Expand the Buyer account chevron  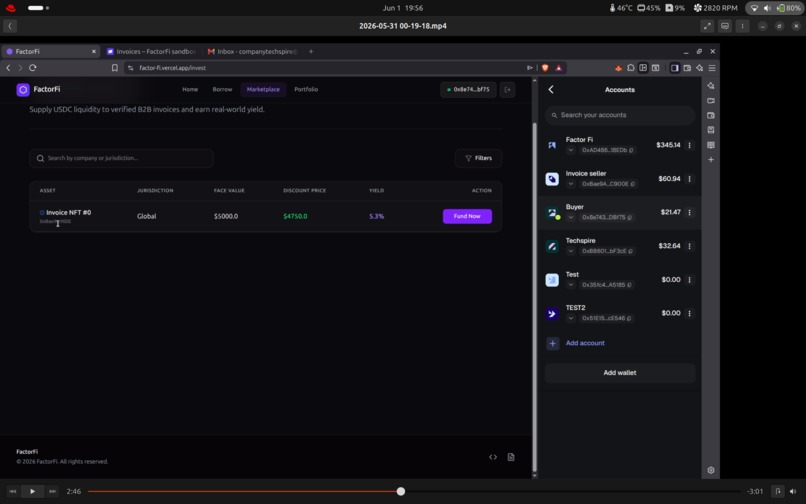pos(571,217)
